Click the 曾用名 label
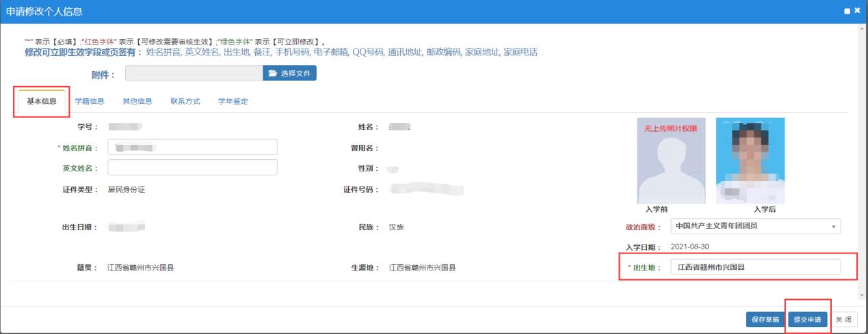The height and width of the screenshot is (334, 868). point(365,148)
